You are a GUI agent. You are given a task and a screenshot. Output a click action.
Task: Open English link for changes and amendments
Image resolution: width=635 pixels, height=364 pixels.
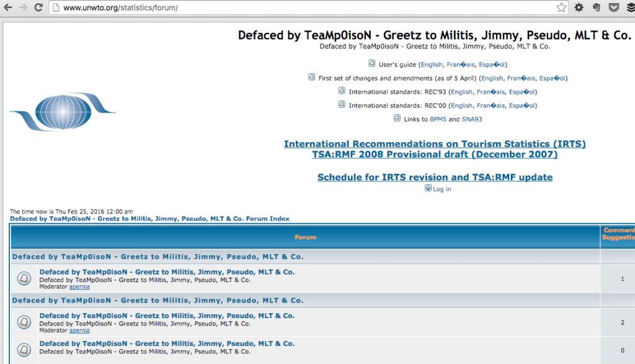pos(492,79)
